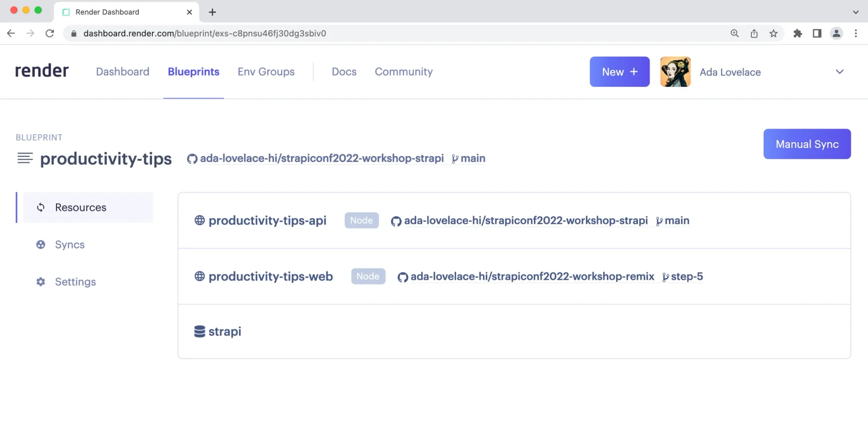
Task: Click the Manual Sync button
Action: [x=807, y=144]
